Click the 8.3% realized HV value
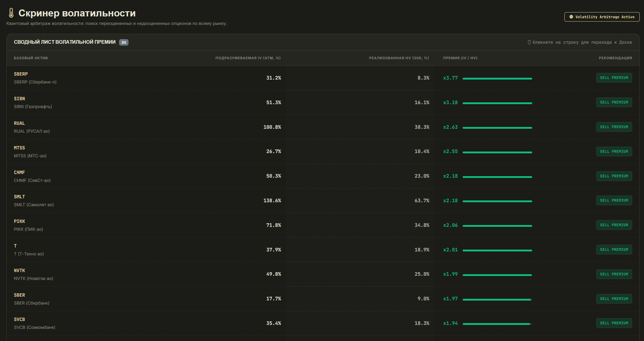644x341 pixels. [423, 78]
